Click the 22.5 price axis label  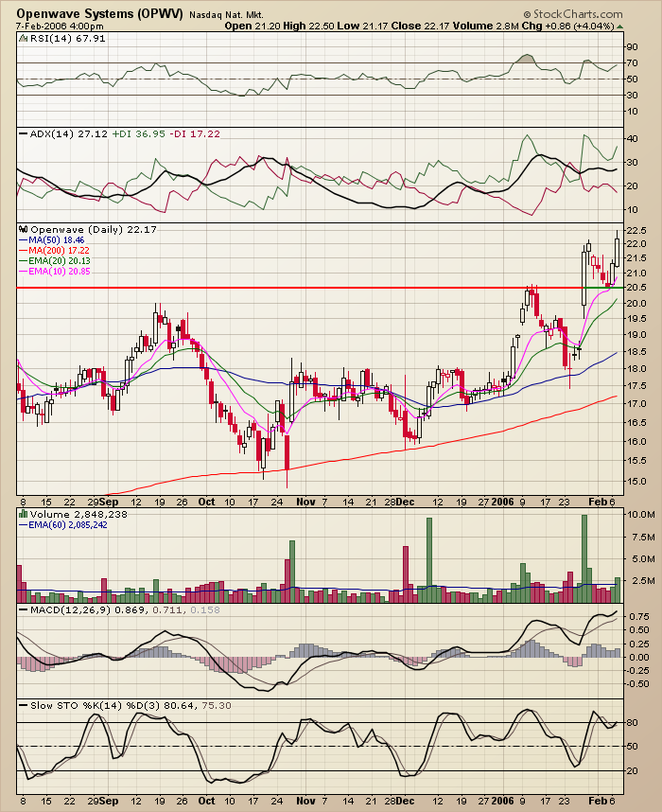636,231
